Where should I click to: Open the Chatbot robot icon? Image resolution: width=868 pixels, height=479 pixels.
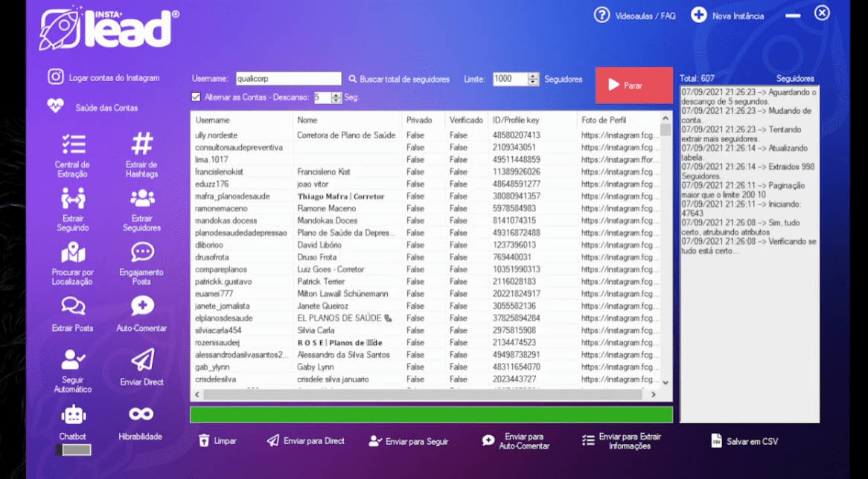(x=73, y=415)
